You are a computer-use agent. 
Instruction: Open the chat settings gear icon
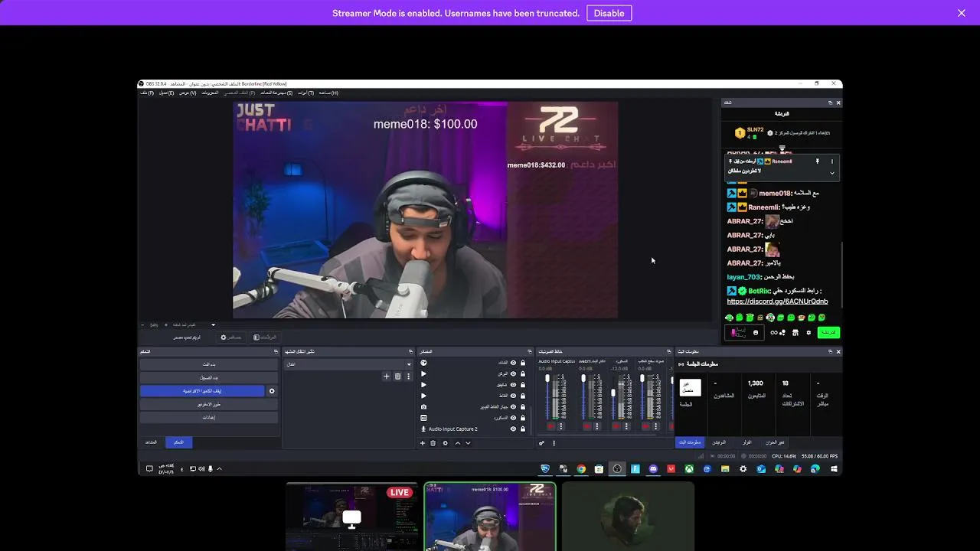tap(808, 333)
